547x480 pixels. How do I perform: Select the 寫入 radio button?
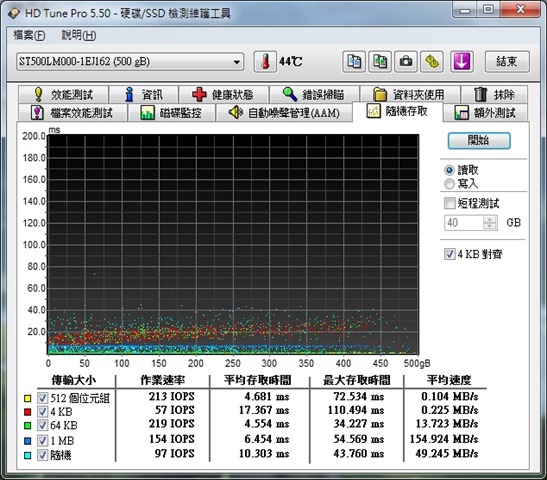449,183
